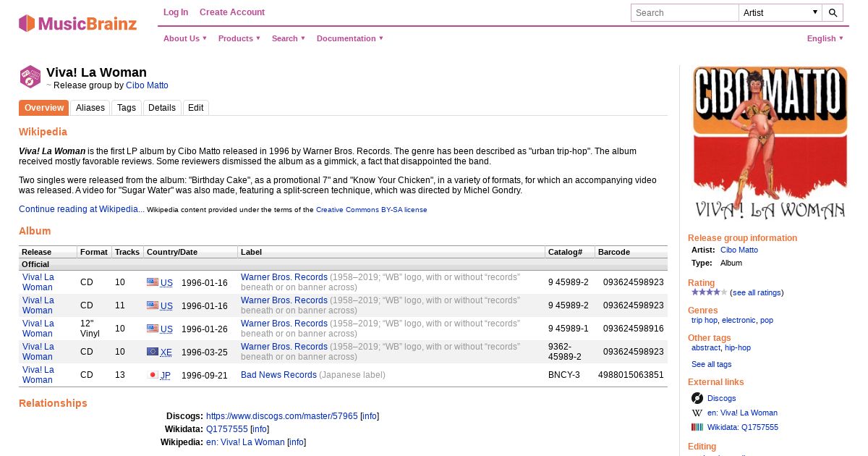Open Cibo Matto artist link under title
Image resolution: width=868 pixels, height=456 pixels.
coord(147,85)
